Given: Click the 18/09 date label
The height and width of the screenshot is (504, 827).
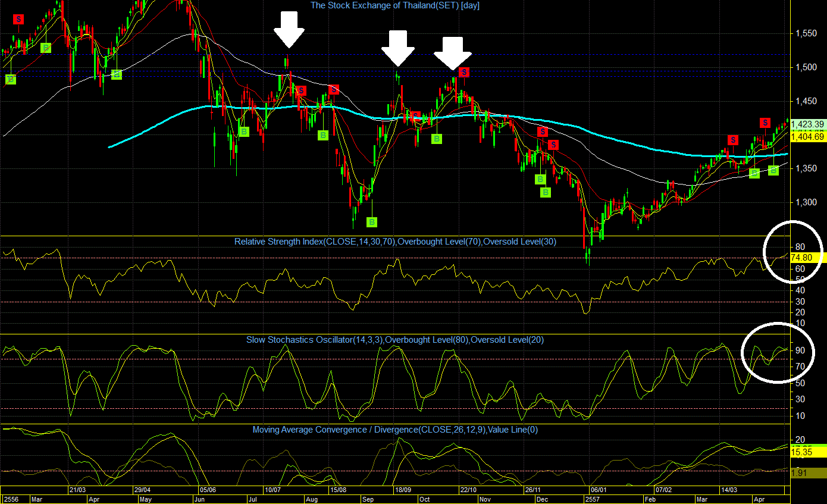Looking at the screenshot, I should tap(402, 490).
